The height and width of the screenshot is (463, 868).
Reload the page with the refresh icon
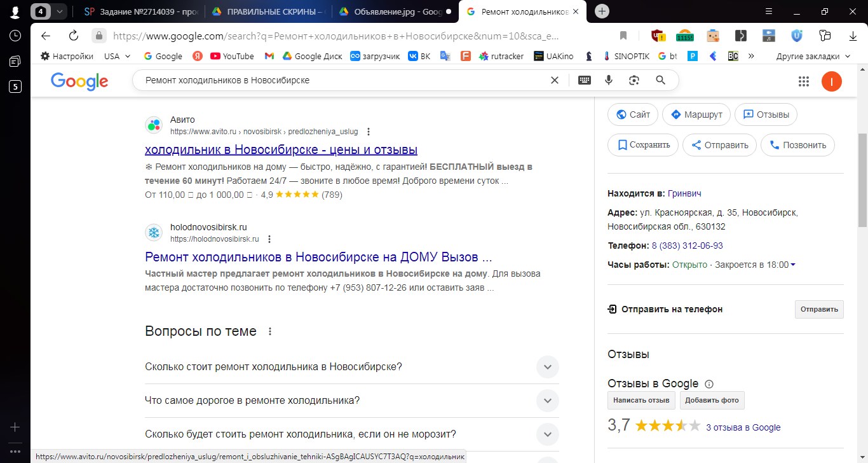coord(73,36)
